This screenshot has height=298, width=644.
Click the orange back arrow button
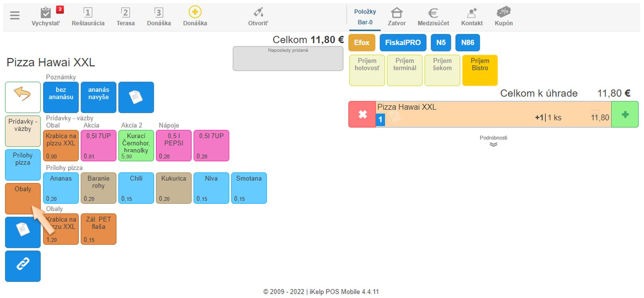pos(23,97)
